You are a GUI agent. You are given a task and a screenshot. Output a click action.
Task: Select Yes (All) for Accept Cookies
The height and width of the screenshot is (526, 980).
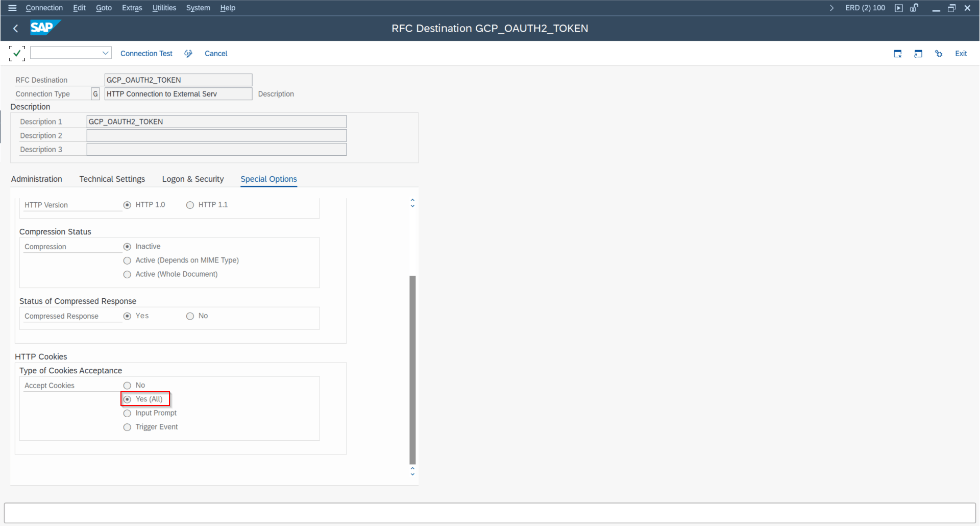[127, 399]
